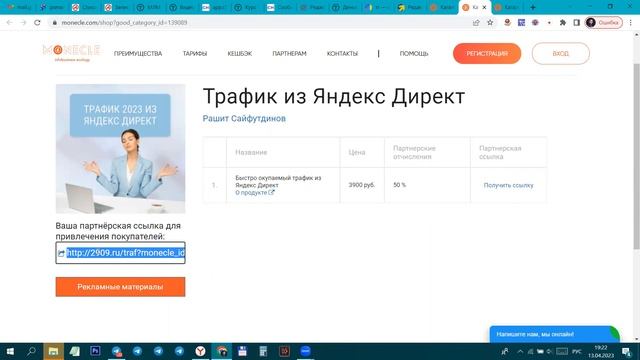Viewport: 640px width, 360px height.
Task: Switch the РУС input language indicator
Action: (576, 351)
